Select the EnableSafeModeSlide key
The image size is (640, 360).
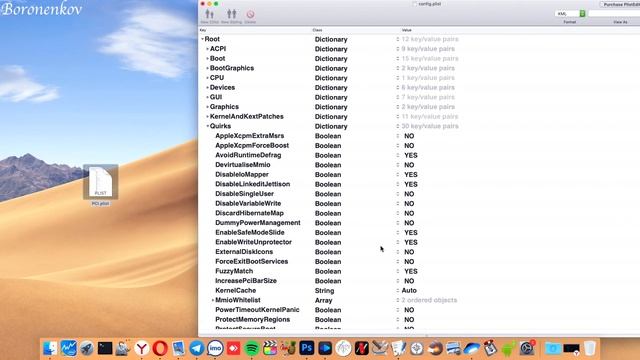250,233
